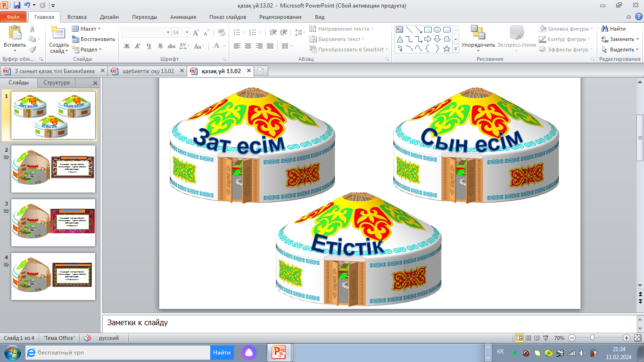644x362 pixels.
Task: Switch to Reading view
Action: (537, 338)
